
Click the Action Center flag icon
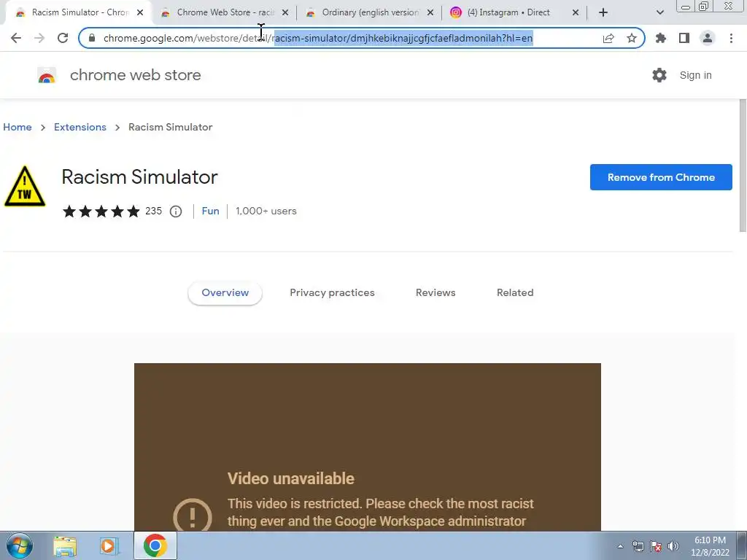point(656,546)
